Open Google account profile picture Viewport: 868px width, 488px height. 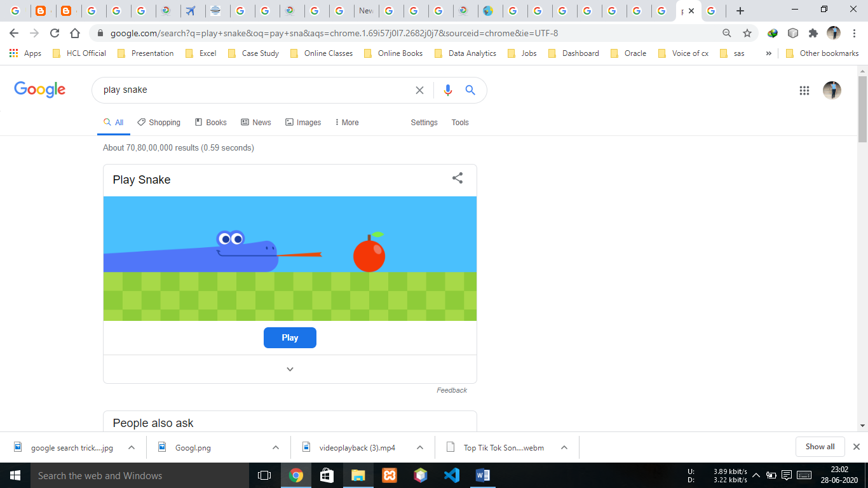(x=832, y=90)
